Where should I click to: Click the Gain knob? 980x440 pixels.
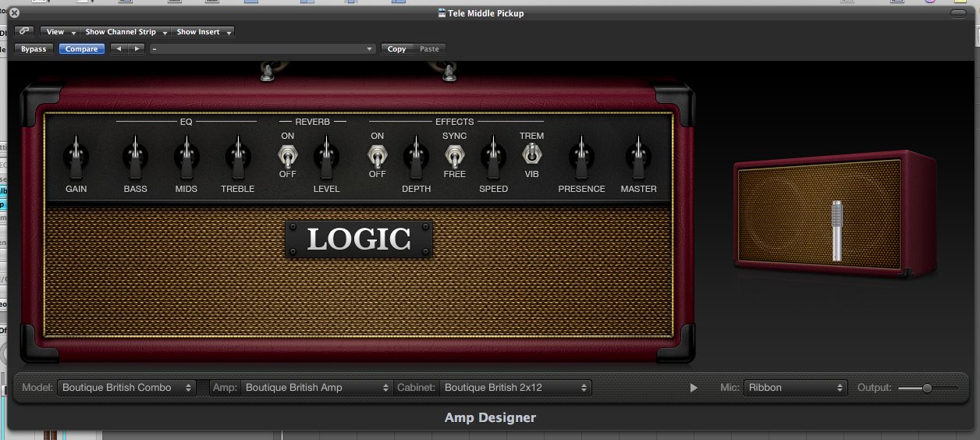coord(76,158)
